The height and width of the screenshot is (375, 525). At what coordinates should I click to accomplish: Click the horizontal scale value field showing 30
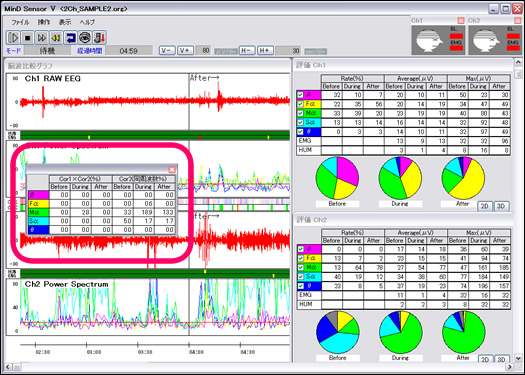289,51
